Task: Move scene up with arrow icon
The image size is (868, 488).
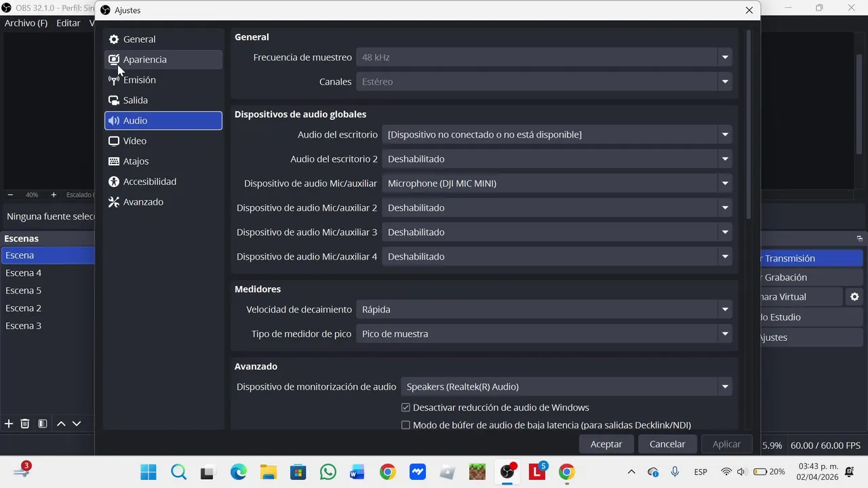Action: [61, 424]
